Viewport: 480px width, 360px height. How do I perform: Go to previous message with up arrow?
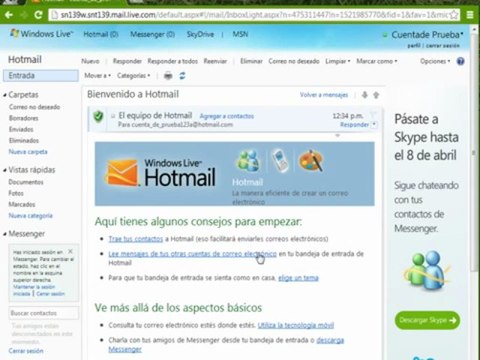point(376,95)
